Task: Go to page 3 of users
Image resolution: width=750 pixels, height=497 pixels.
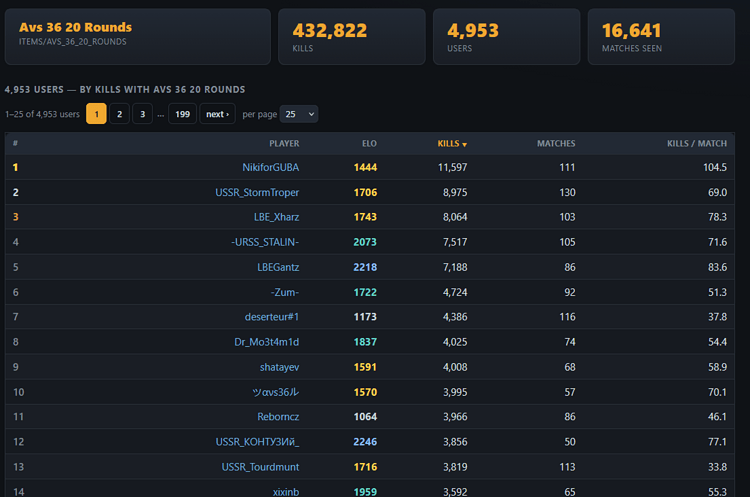Action: [x=143, y=114]
